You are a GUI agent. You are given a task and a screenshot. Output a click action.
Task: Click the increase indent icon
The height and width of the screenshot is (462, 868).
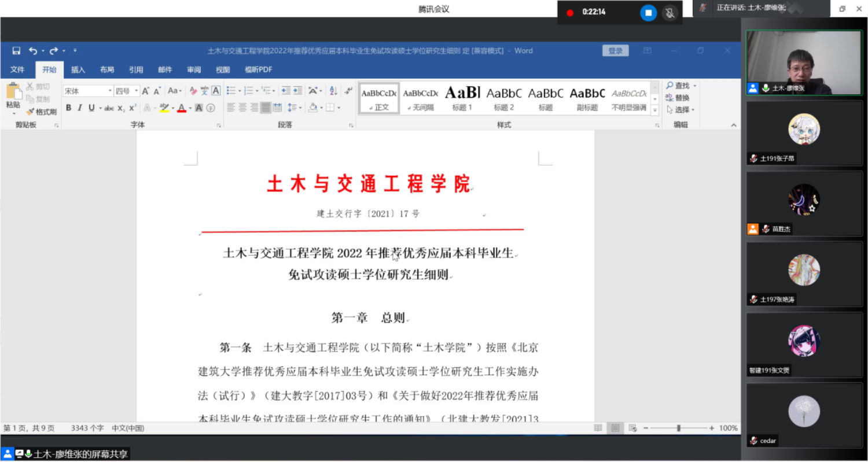coord(298,91)
